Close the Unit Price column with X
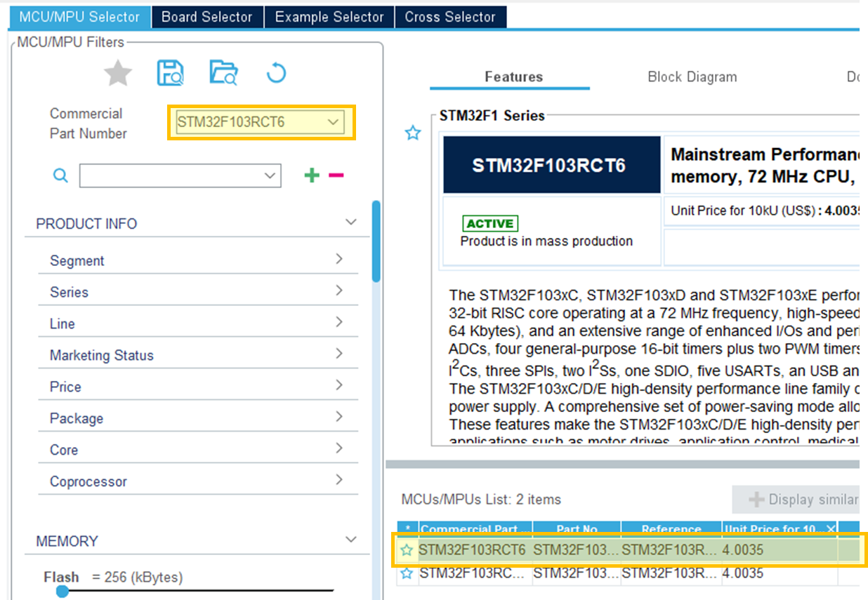The image size is (868, 600). click(x=831, y=529)
